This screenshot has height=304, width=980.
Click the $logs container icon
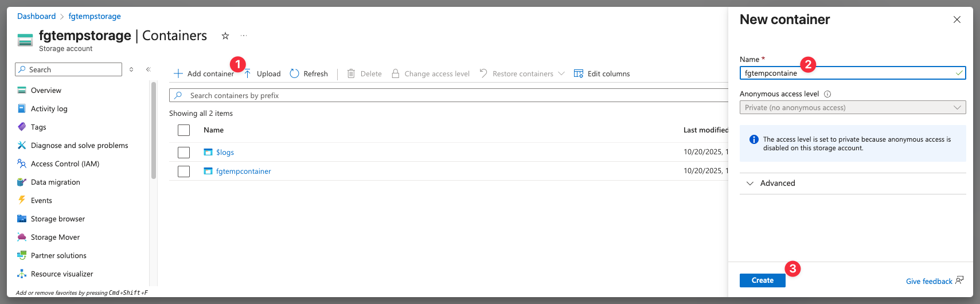208,152
